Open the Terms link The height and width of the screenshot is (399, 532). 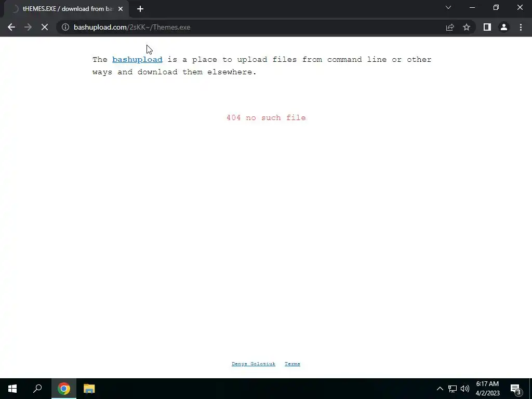[292, 364]
